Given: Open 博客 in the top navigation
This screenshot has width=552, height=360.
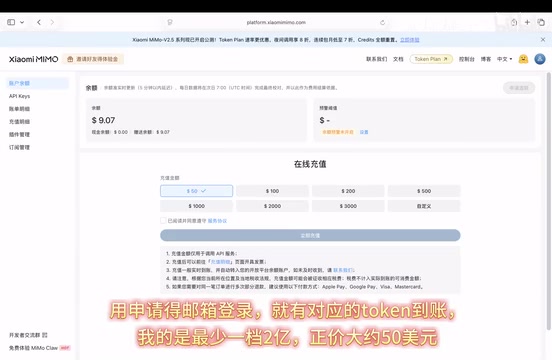Looking at the screenshot, I should click(x=486, y=59).
